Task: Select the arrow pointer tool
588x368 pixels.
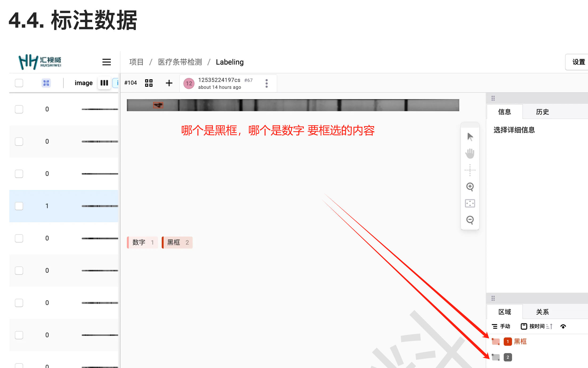Action: (x=470, y=137)
